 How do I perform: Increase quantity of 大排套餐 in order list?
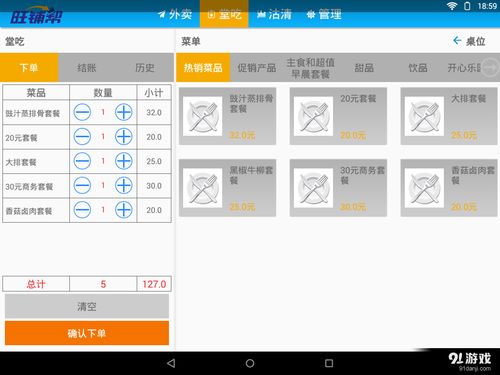(x=124, y=161)
